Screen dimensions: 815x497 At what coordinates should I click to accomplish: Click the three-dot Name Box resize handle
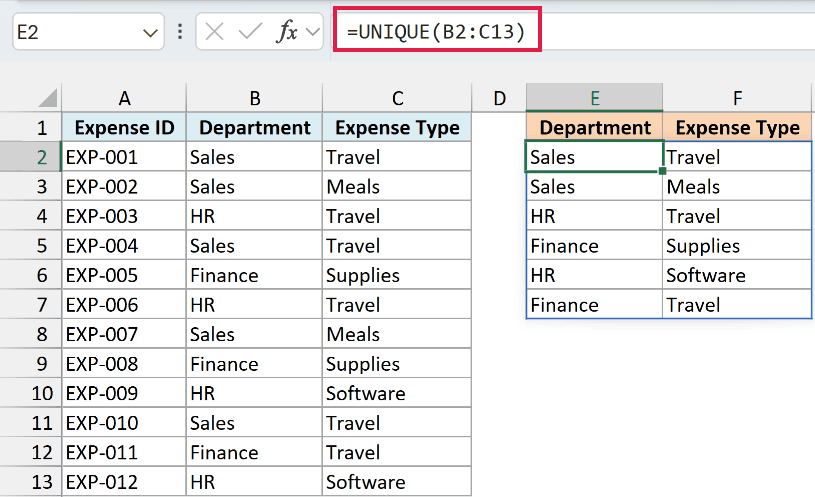click(180, 32)
